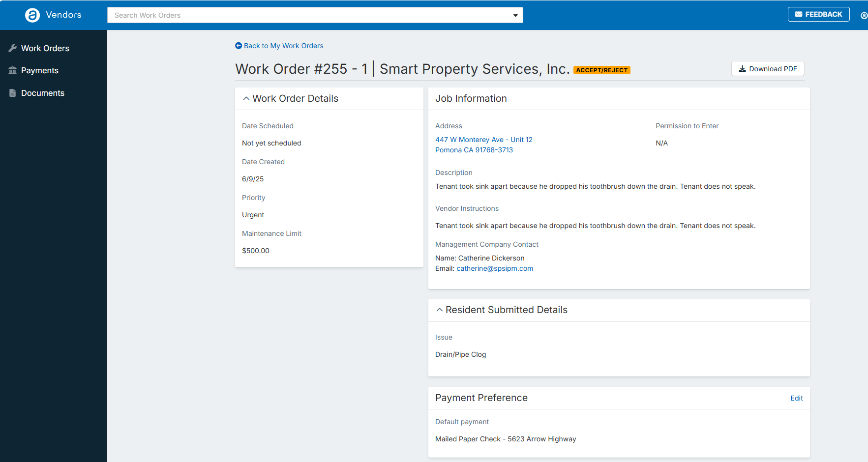
Task: Open the user account icon
Action: pos(864,15)
